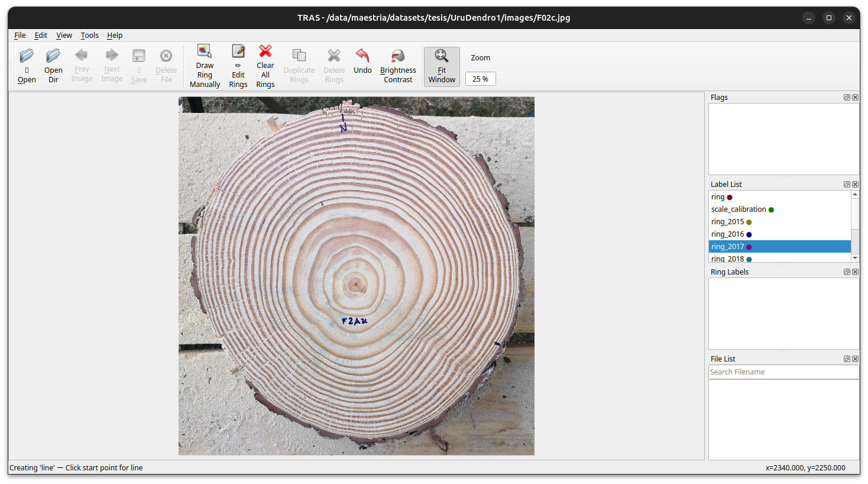Select the scale_calibration label

(738, 209)
